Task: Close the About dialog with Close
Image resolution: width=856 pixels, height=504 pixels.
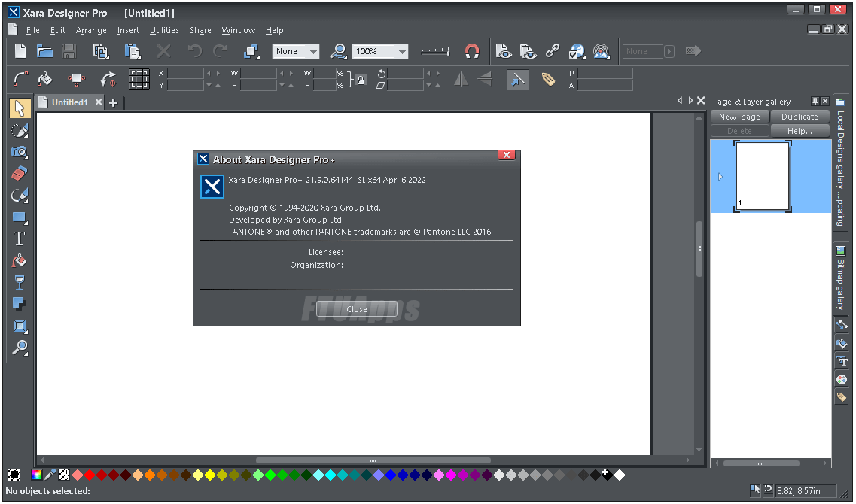Action: point(357,308)
